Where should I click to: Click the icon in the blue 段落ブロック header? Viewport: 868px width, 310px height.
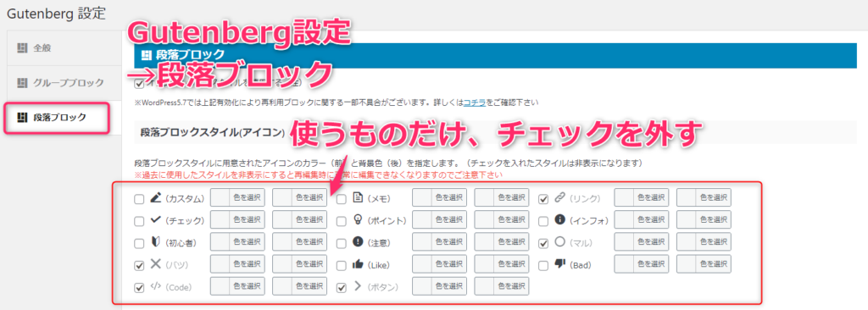coord(147,55)
